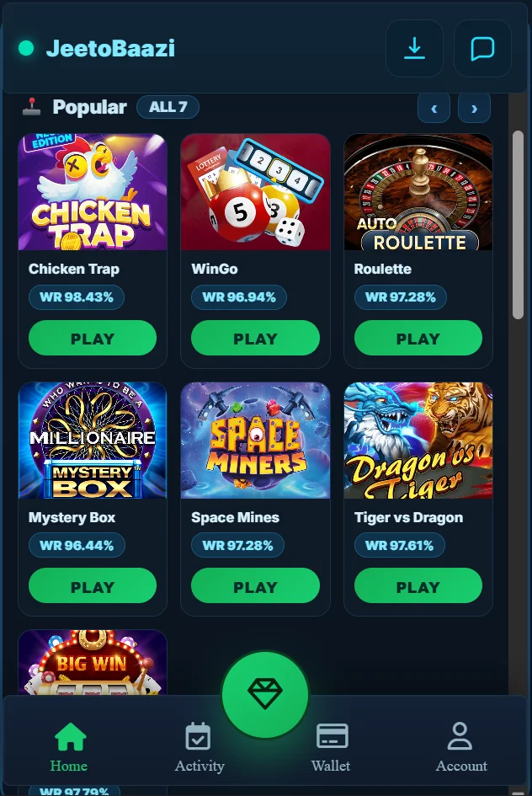Screen dimensions: 532x796
Task: Go to Home via house icon
Action: click(x=69, y=736)
